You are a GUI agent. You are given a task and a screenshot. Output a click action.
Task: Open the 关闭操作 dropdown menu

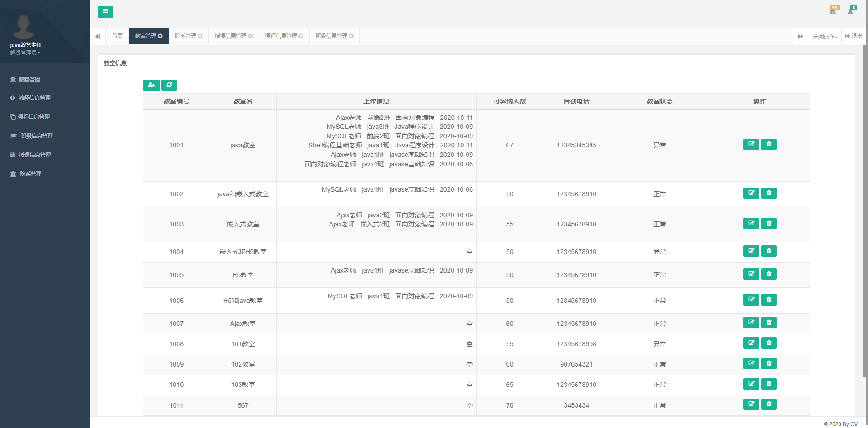click(825, 37)
